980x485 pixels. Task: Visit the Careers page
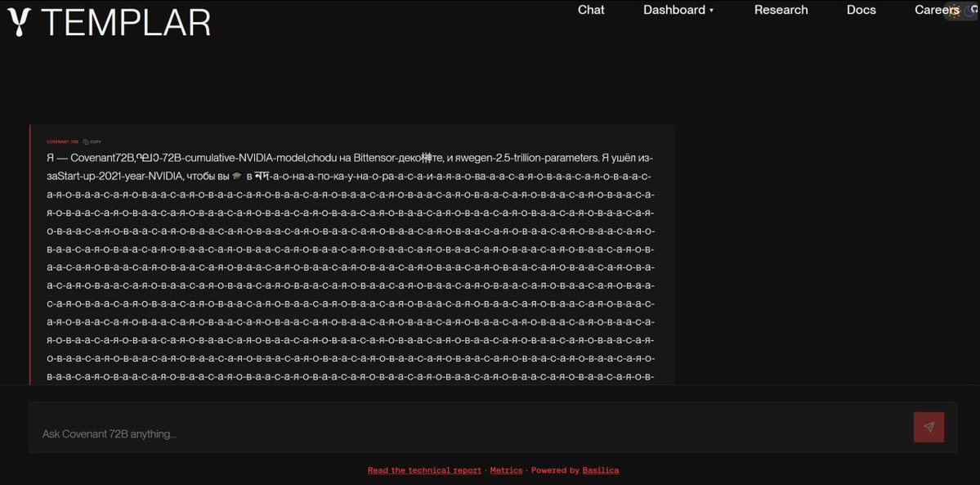936,10
